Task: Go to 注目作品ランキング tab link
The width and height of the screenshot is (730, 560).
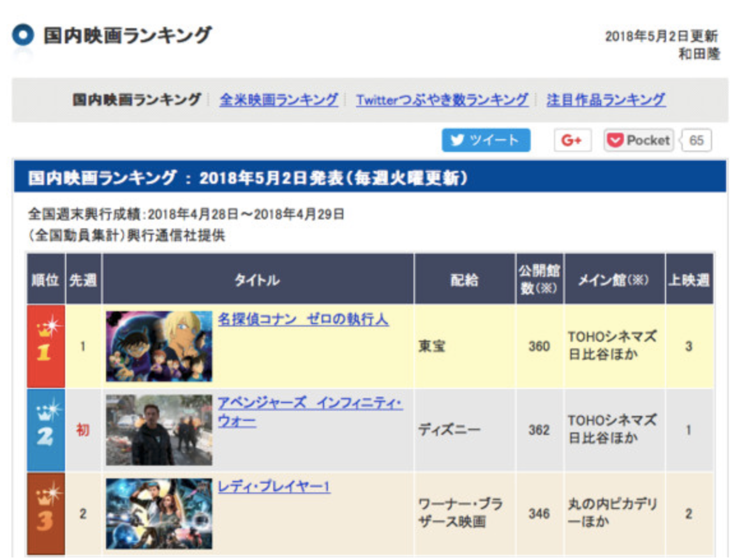Action: tap(606, 100)
